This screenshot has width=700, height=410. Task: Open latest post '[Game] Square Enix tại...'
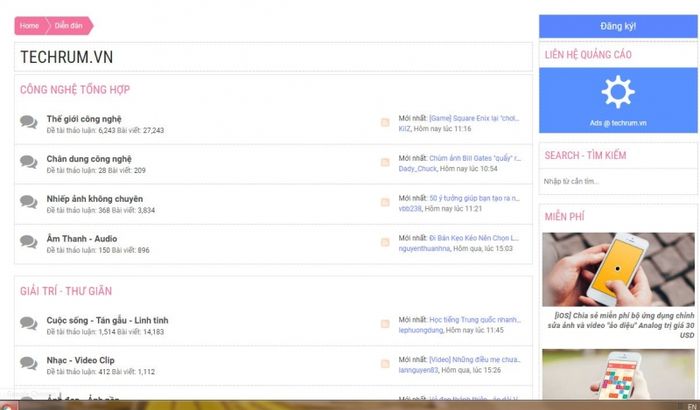[x=474, y=118]
